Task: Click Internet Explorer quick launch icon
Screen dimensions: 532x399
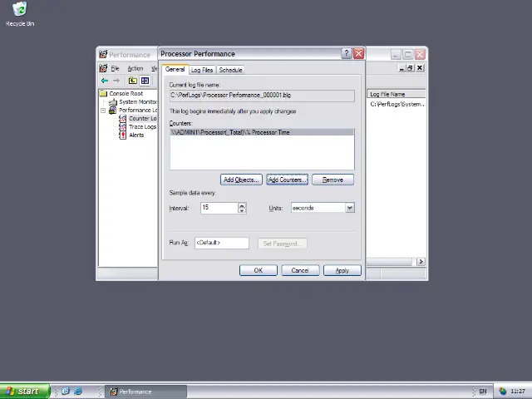Action: point(78,391)
